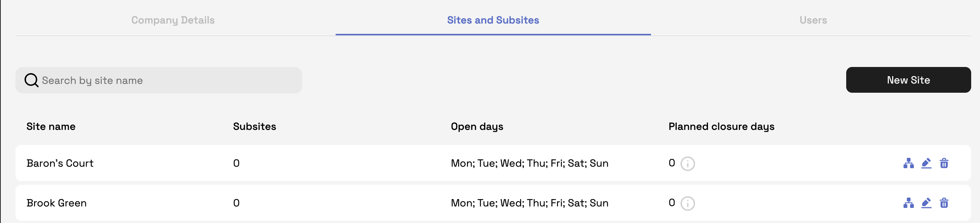This screenshot has height=223, width=980.
Task: Focus the Search by site name field
Action: point(167,80)
